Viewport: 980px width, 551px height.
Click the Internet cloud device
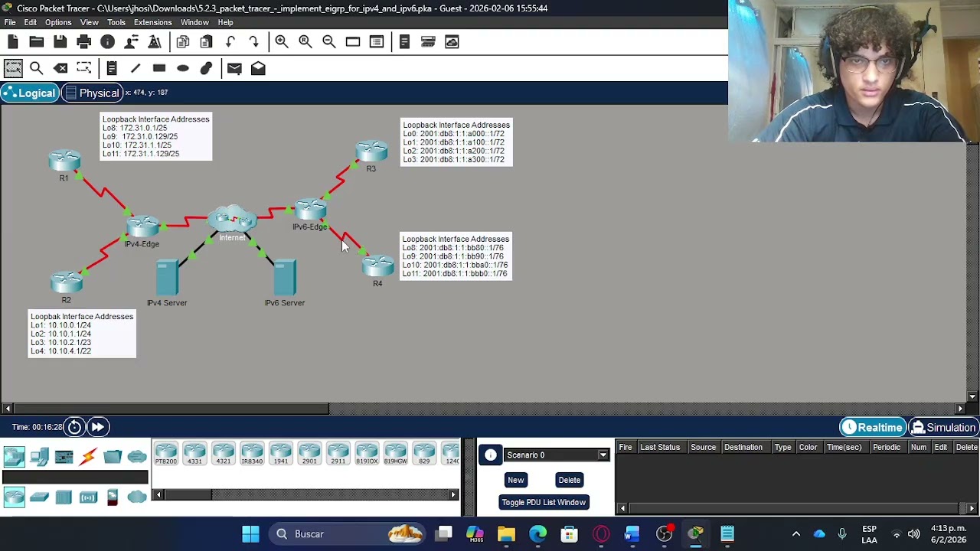click(x=232, y=219)
